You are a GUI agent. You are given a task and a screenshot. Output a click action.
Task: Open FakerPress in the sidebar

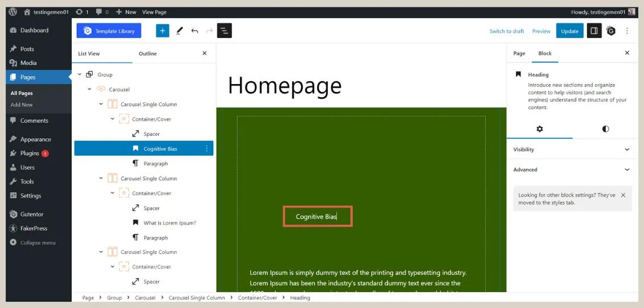coord(39,228)
